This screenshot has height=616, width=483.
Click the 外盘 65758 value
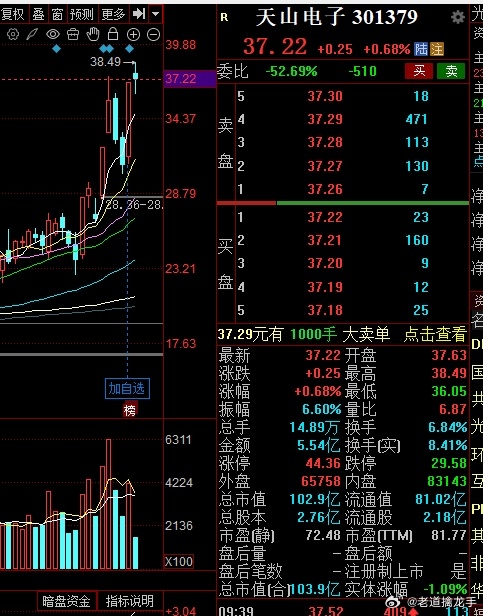click(x=321, y=481)
